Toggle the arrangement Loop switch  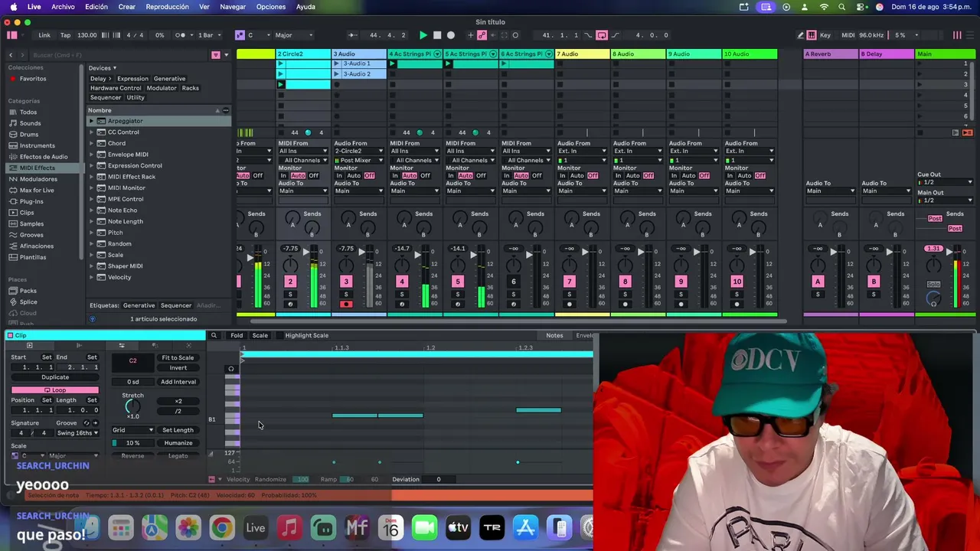[602, 35]
